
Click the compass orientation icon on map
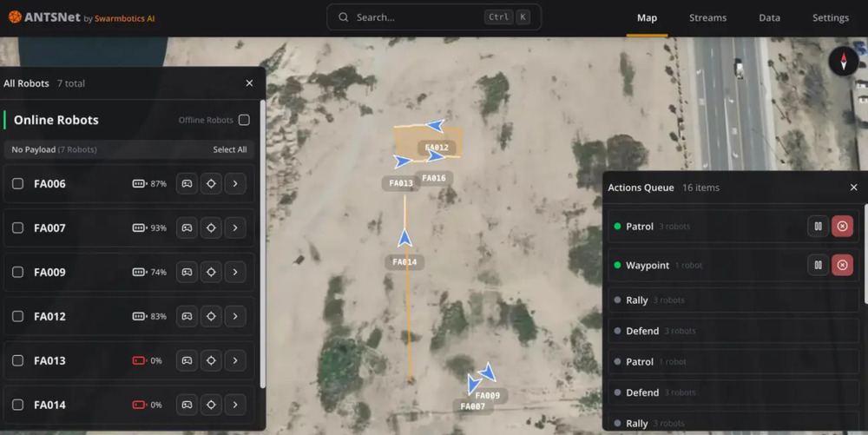tap(843, 61)
